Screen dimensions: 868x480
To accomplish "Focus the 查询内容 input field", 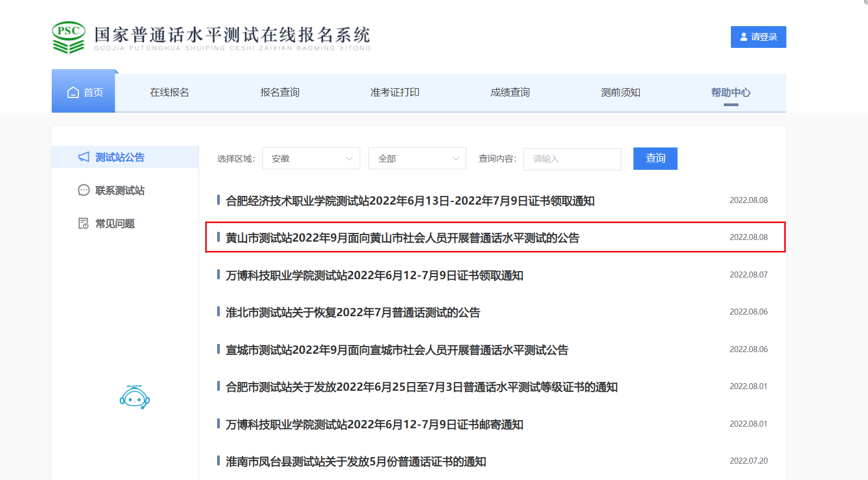I will tap(572, 159).
